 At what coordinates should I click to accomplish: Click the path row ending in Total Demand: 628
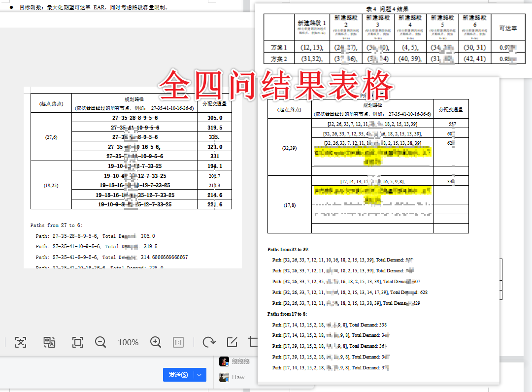350,293
